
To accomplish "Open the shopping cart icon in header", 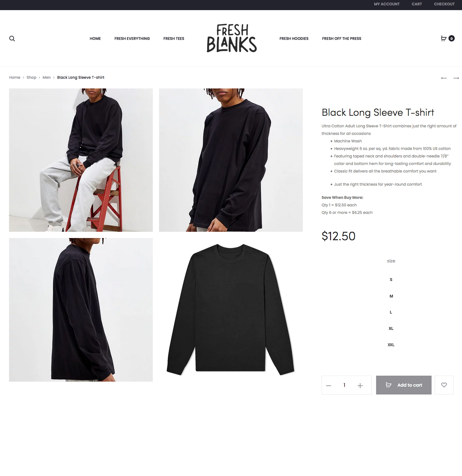I will 443,38.
